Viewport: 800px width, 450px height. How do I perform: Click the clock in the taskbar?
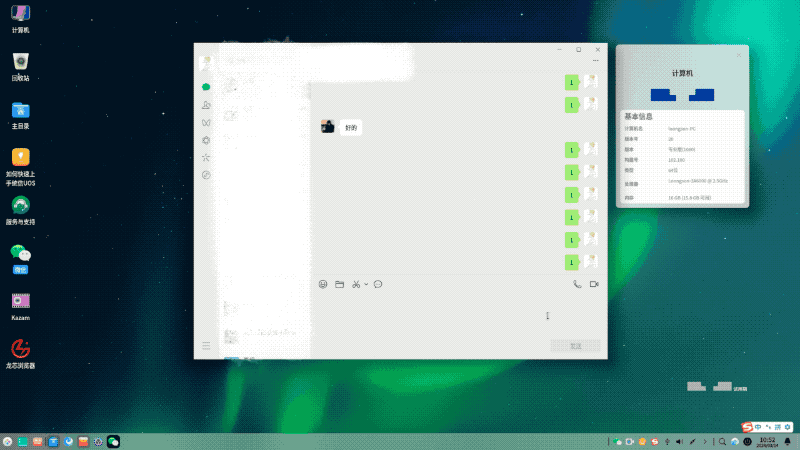(767, 441)
